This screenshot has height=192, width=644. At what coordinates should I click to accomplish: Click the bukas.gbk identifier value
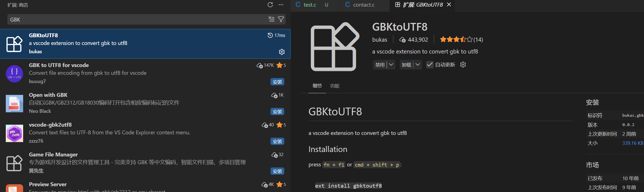pos(633,115)
